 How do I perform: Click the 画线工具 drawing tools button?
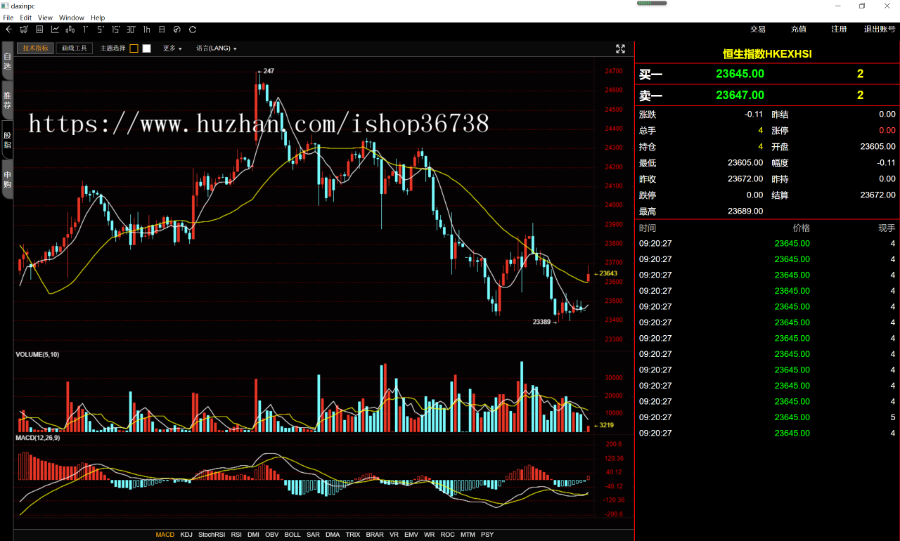pyautogui.click(x=74, y=48)
